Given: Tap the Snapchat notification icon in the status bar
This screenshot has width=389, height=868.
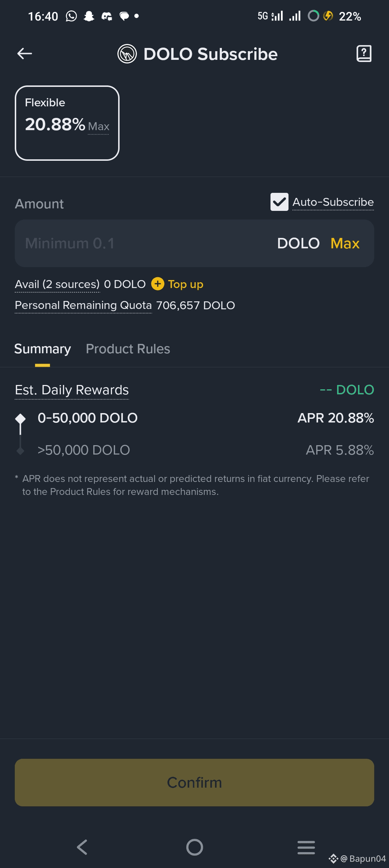Looking at the screenshot, I should tap(89, 16).
